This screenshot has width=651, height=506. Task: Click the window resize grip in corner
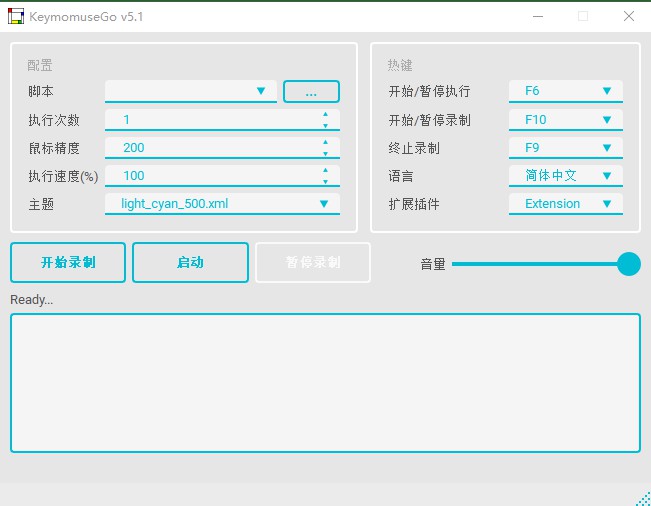[x=643, y=499]
